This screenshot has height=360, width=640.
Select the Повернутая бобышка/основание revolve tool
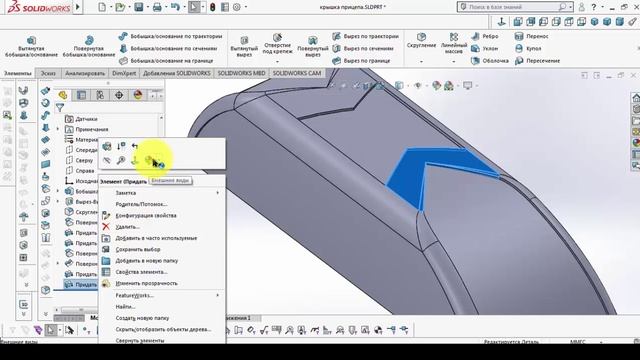click(x=89, y=47)
